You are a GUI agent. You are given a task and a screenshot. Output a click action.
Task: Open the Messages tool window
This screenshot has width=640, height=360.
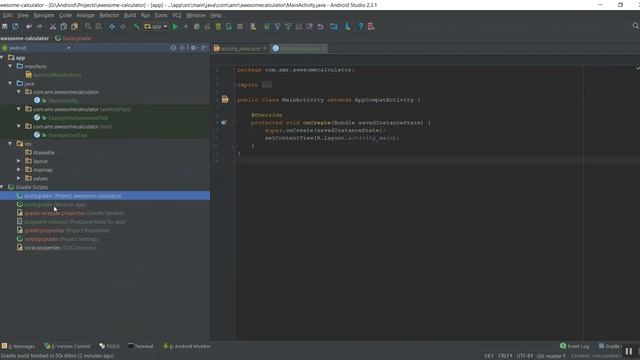[18, 346]
